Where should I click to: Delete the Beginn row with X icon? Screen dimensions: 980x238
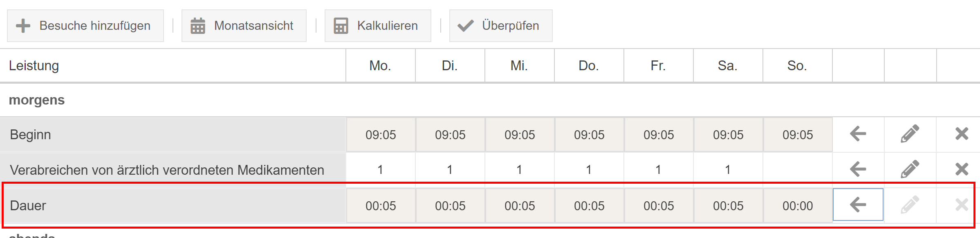[962, 134]
